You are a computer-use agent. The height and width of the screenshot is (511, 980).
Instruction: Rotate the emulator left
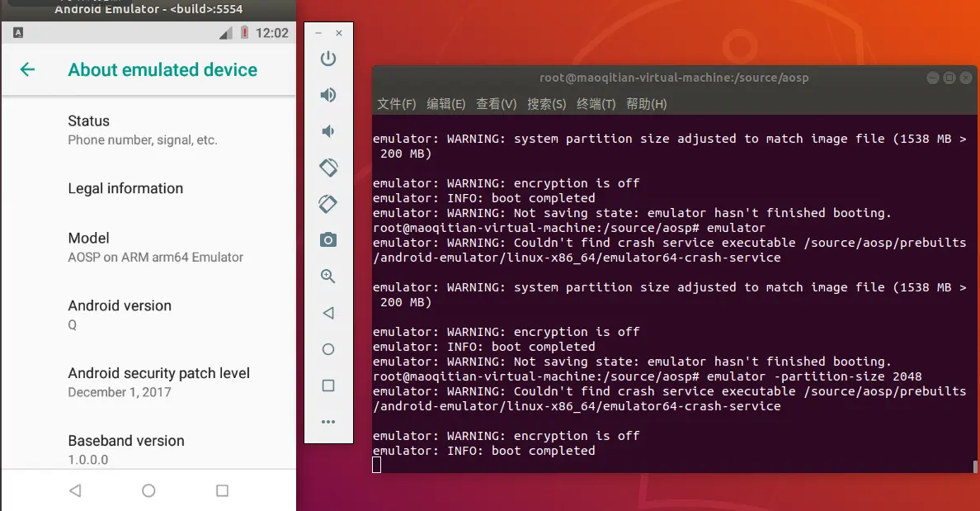328,168
